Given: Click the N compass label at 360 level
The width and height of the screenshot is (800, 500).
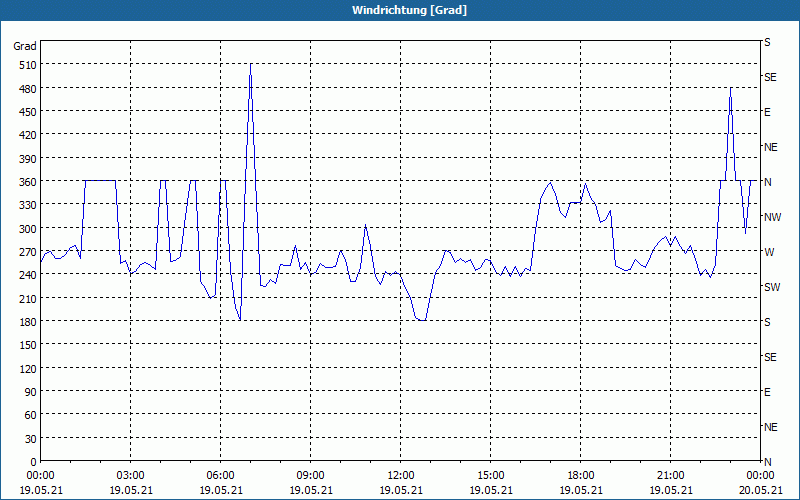Looking at the screenshot, I should coord(767,182).
